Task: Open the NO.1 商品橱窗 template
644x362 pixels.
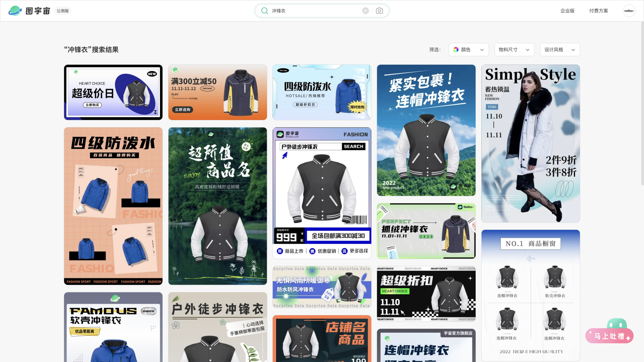Action: [531, 296]
